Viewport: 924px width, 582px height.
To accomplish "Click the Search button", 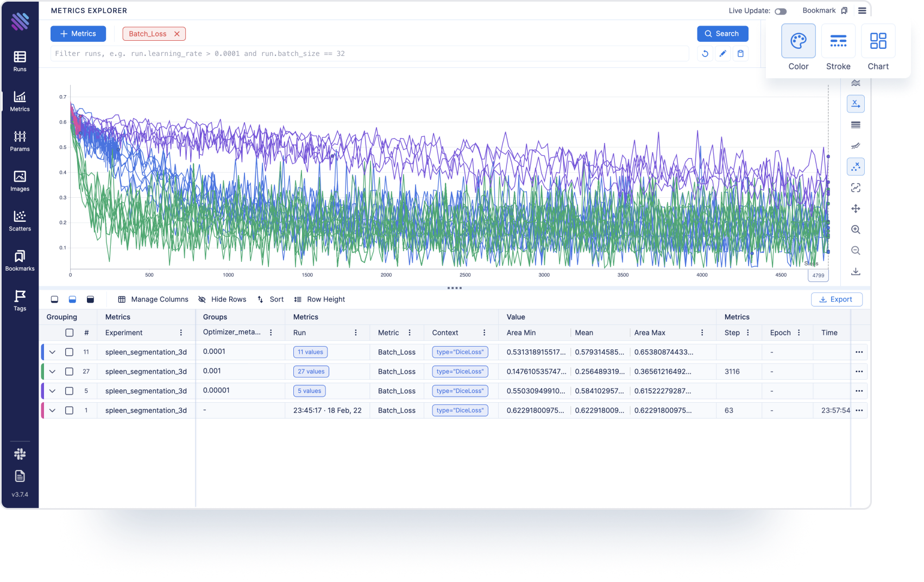I will pos(722,34).
